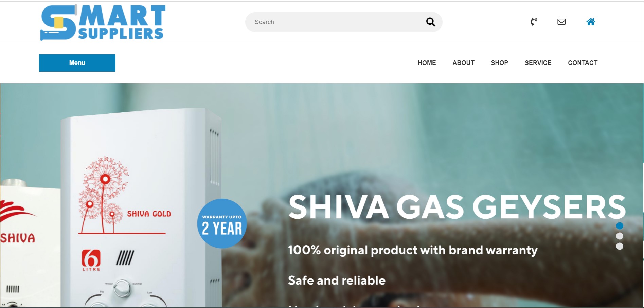The image size is (644, 308).
Task: Expand the blue Menu button
Action: pos(77,63)
